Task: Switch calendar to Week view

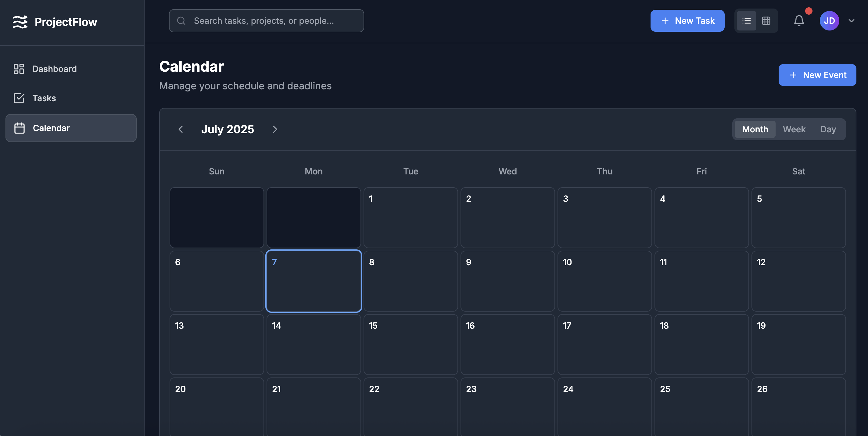Action: [x=794, y=129]
